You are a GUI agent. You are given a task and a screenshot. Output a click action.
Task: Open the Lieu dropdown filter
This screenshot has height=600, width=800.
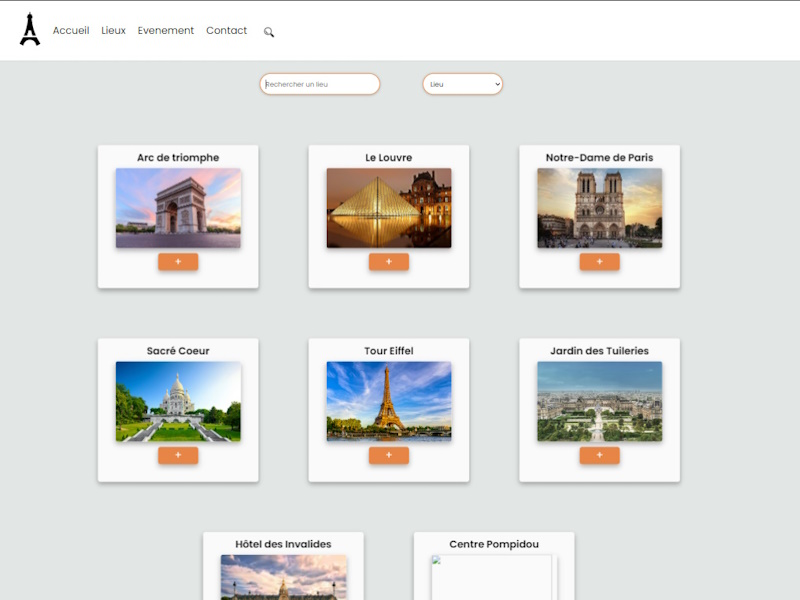pos(462,84)
